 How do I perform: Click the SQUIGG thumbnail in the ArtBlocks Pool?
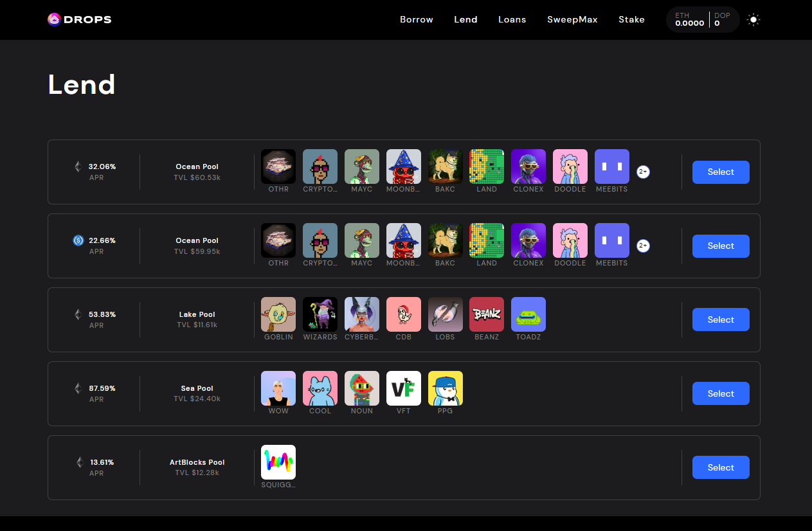(x=278, y=462)
